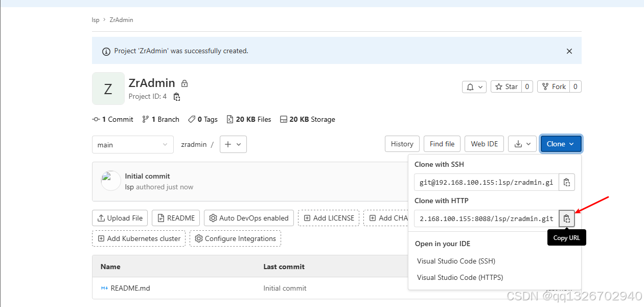Click the tags icon showing 0 Tags

(x=192, y=119)
